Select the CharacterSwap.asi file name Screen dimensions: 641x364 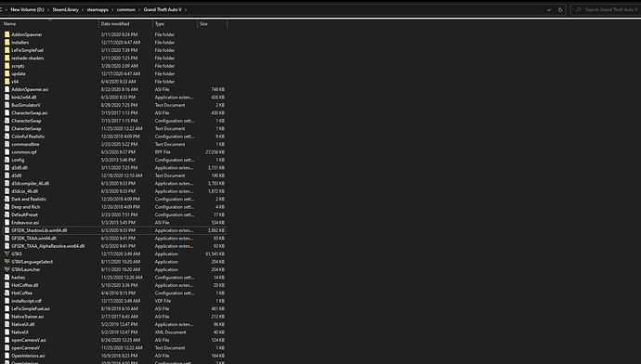tap(30, 112)
